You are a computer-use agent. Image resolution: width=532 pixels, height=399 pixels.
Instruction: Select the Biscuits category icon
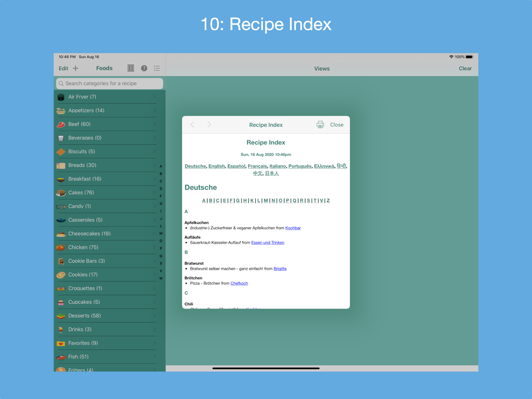(61, 152)
